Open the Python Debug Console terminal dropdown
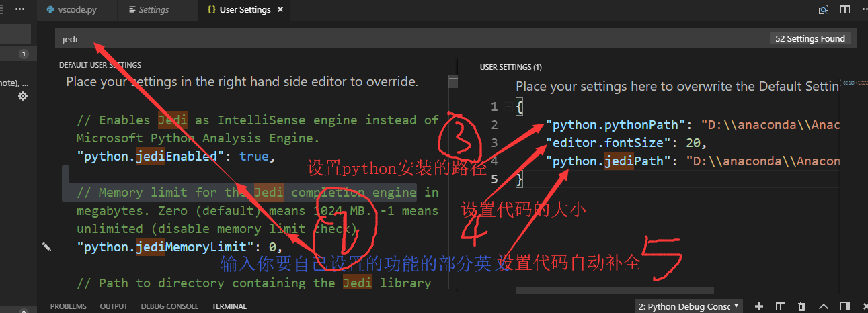This screenshot has height=313, width=868. (688, 306)
